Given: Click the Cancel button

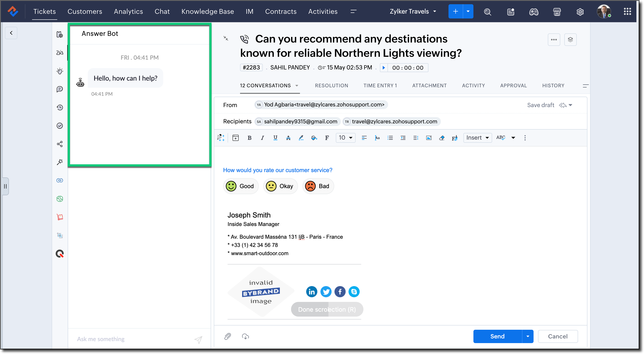Looking at the screenshot, I should (x=558, y=336).
